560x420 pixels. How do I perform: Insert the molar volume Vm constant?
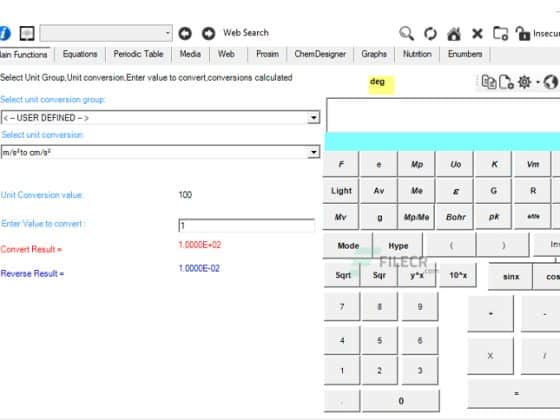pos(533,164)
